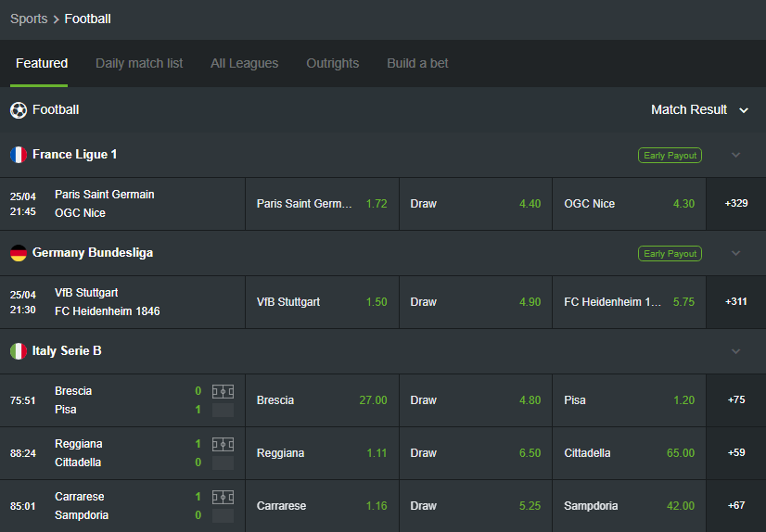Bet on Sampdoria at 42.00
Image resolution: width=766 pixels, height=532 pixels.
tap(629, 506)
